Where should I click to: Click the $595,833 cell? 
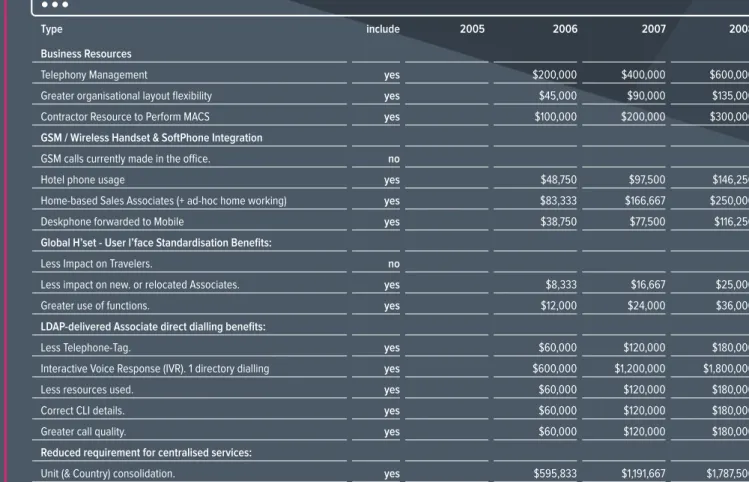pos(555,474)
